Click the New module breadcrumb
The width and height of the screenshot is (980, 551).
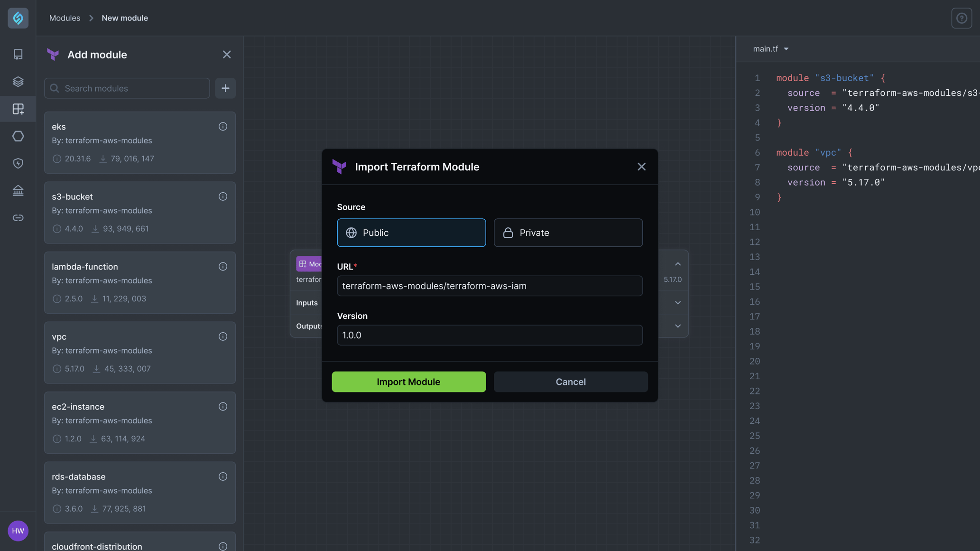pyautogui.click(x=125, y=18)
